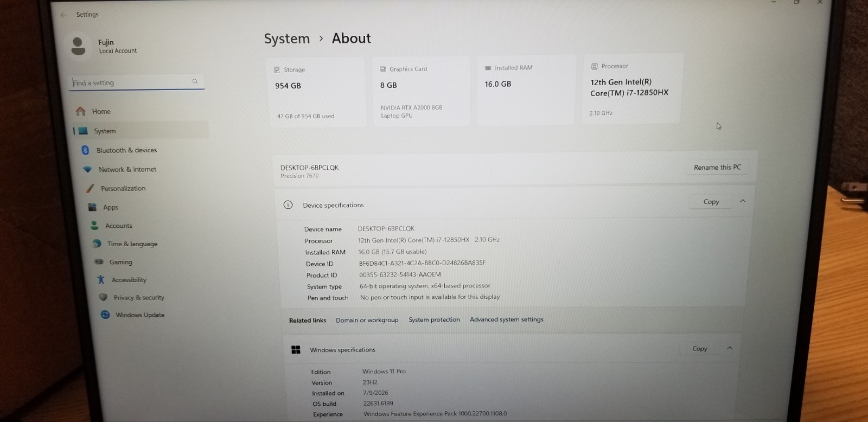Click the Windows 11 Pro edition text
Image resolution: width=868 pixels, height=422 pixels.
click(x=384, y=372)
